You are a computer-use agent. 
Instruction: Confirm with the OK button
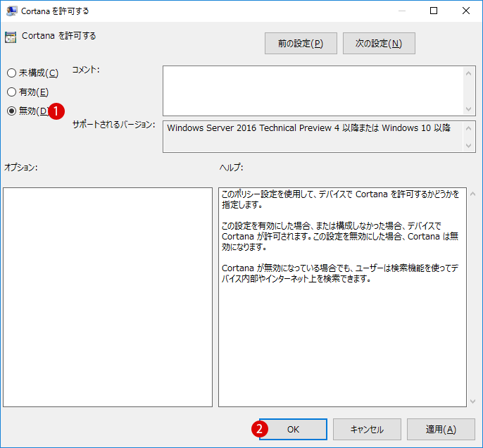(293, 429)
